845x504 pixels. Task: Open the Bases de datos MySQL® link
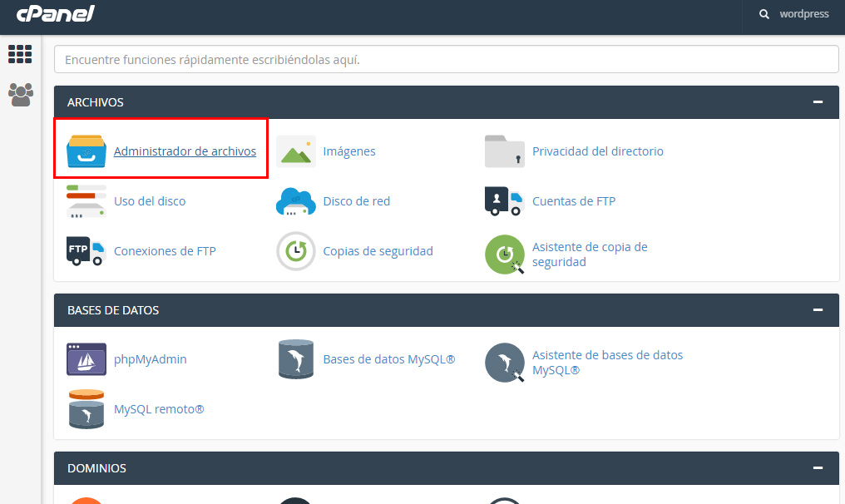389,359
